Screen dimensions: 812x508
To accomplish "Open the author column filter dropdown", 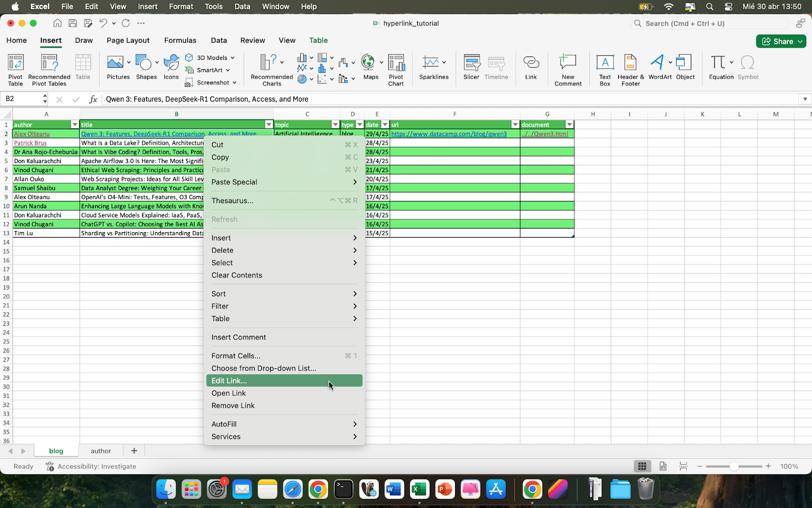I will tap(75, 124).
